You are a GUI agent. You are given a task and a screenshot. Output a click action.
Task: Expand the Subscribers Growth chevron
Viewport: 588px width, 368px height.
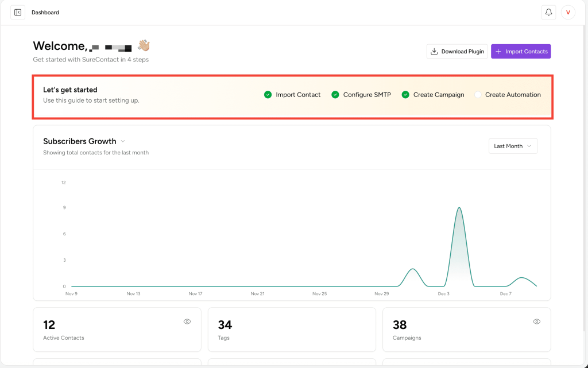[x=123, y=141]
